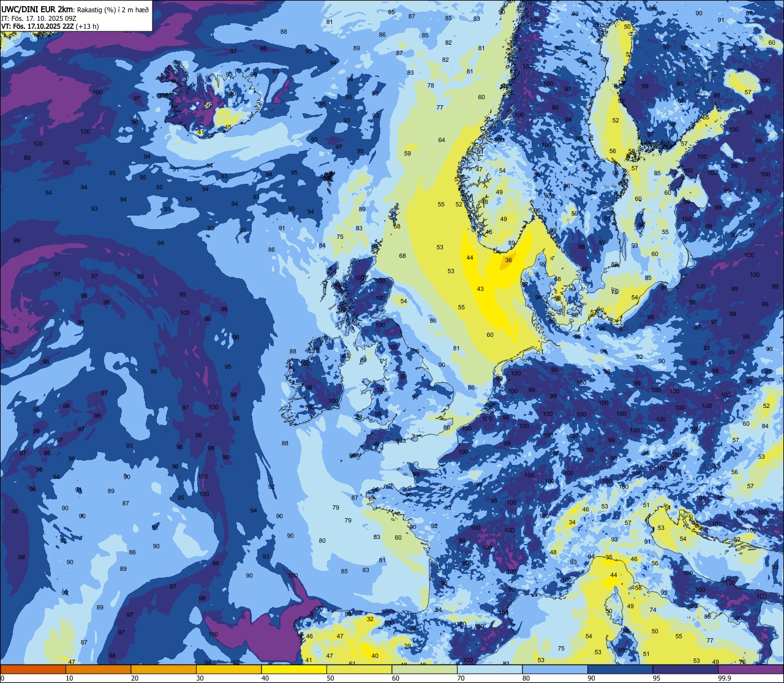The height and width of the screenshot is (683, 784).
Task: Click the legend tick label 10
Action: pos(69,678)
